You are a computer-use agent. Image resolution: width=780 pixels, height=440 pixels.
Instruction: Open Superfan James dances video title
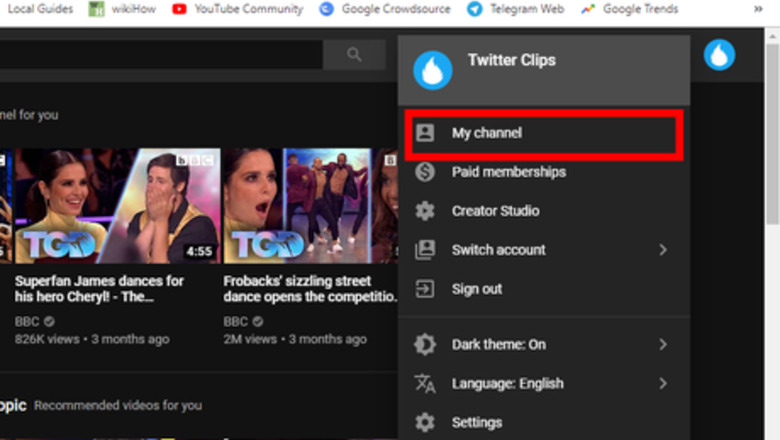(99, 289)
